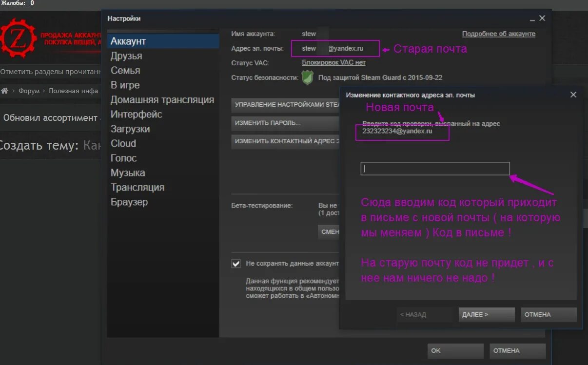Open Домашняя трансляция settings
The height and width of the screenshot is (365, 588).
coord(163,100)
